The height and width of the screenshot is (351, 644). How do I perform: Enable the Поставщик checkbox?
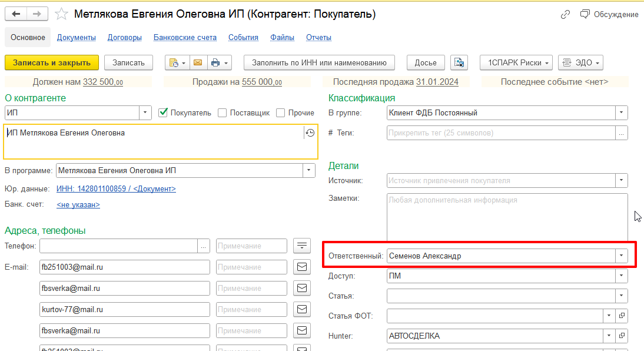tap(222, 112)
